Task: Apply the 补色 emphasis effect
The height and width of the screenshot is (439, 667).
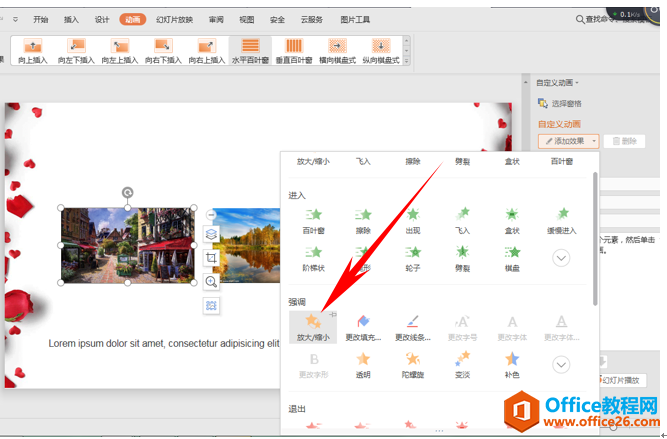Action: [x=512, y=365]
